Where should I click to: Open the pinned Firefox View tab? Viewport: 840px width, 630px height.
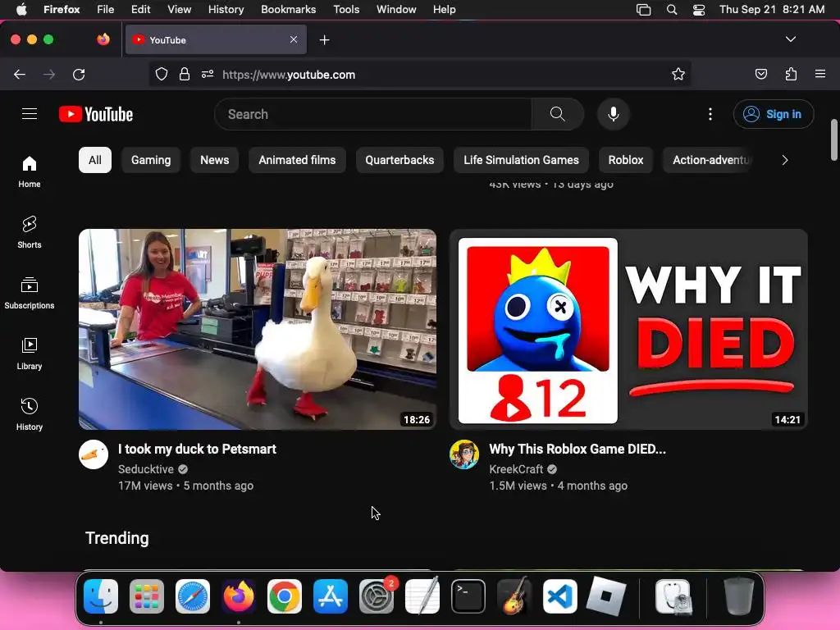(x=103, y=39)
